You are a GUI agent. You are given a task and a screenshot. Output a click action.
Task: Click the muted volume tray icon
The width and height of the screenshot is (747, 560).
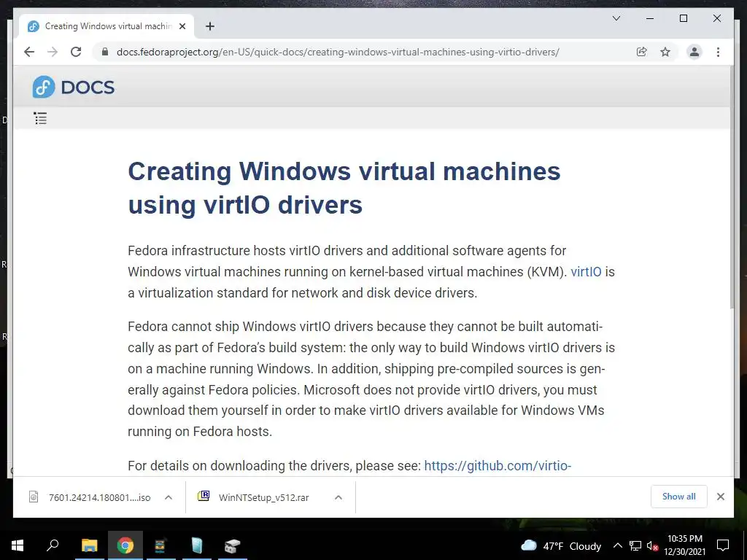pyautogui.click(x=652, y=545)
